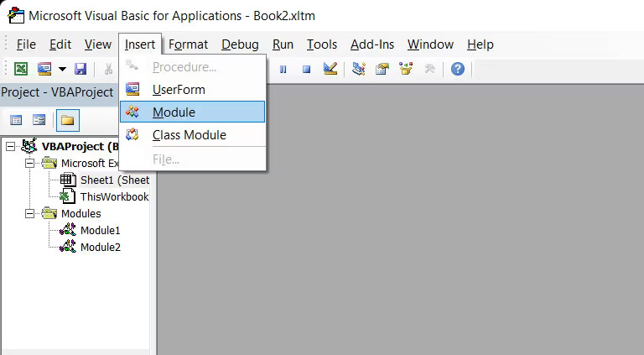This screenshot has height=355, width=644.
Task: Click the Modules folder icon in project tree
Action: [x=49, y=214]
